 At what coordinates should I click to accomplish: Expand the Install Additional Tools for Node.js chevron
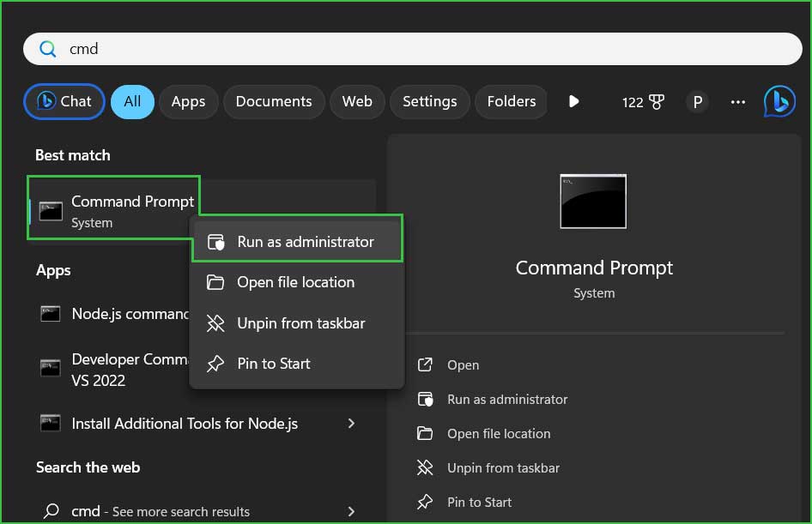point(351,424)
